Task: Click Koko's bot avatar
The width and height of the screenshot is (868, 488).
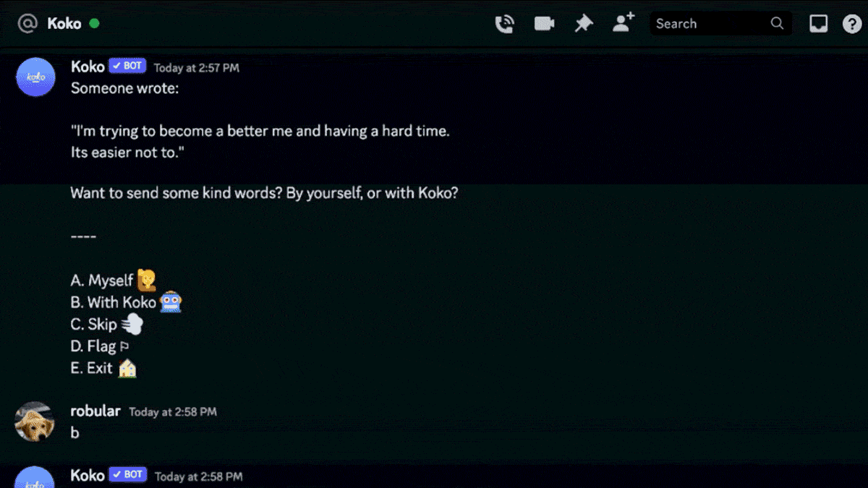Action: 35,77
